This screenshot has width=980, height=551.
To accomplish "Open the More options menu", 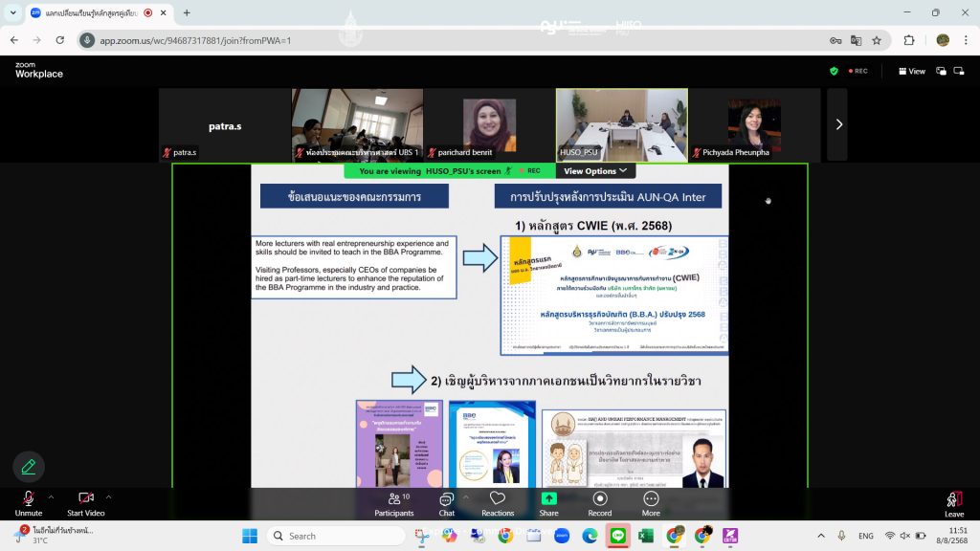I will (651, 503).
